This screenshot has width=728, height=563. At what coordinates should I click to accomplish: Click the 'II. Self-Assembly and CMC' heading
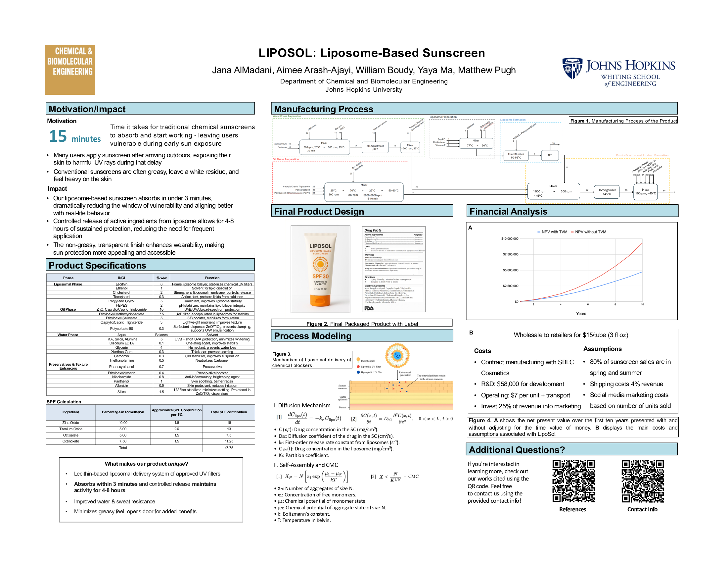[x=306, y=465]
